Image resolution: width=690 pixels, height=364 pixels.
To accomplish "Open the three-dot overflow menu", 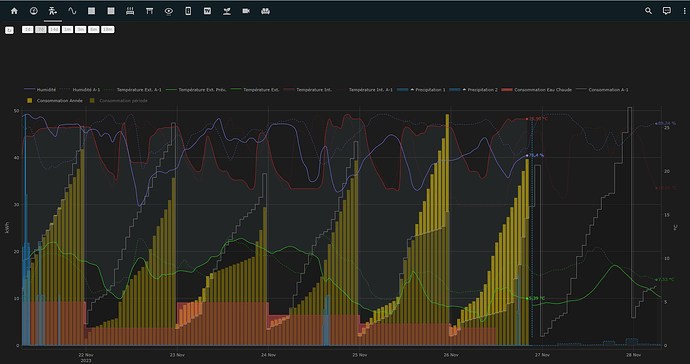I will tap(684, 11).
